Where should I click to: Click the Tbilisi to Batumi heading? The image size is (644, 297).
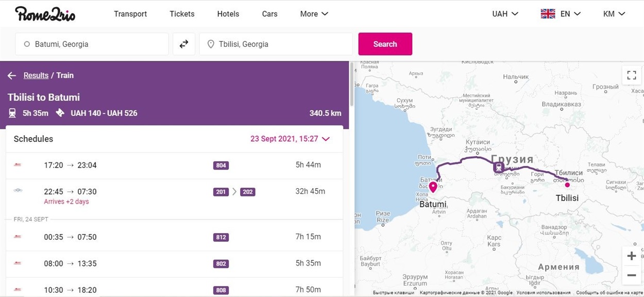pyautogui.click(x=44, y=97)
